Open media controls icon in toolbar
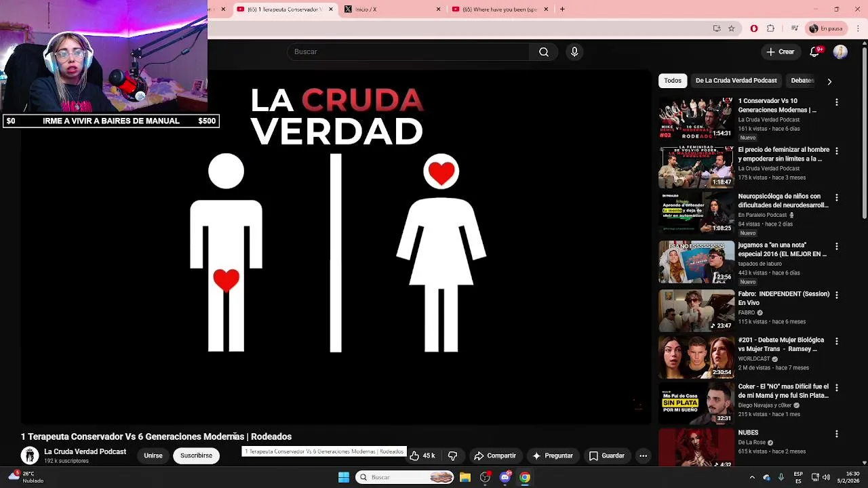Screen dimensions: 868x488 (794, 28)
